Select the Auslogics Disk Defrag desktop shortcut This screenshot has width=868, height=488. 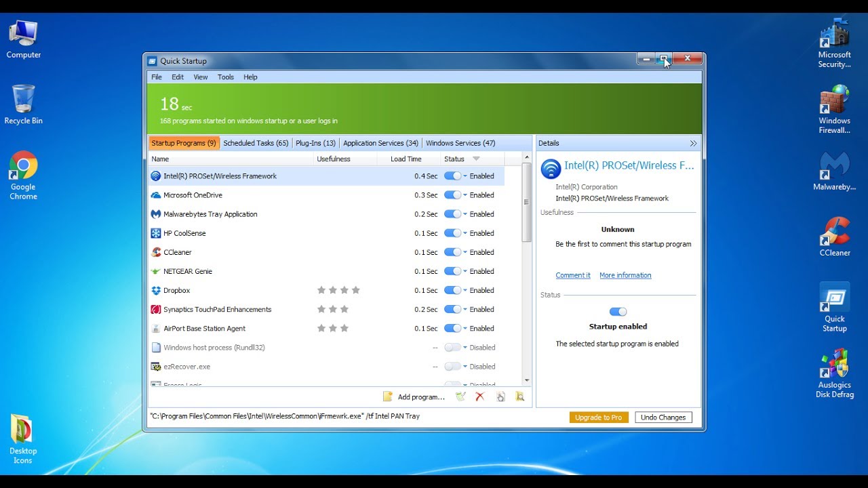pos(835,373)
